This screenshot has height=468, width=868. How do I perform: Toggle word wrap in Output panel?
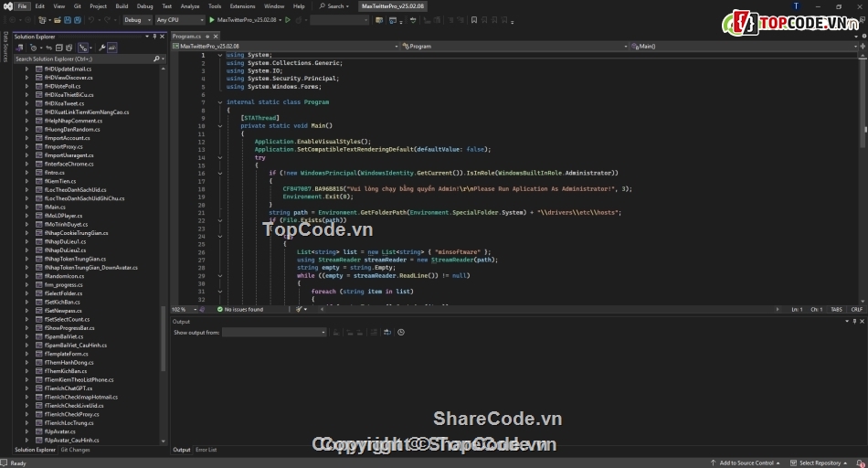pyautogui.click(x=387, y=333)
